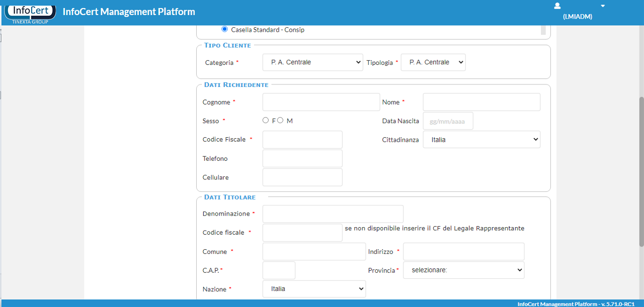Select M for Sesso
The width and height of the screenshot is (644, 307).
pyautogui.click(x=281, y=121)
